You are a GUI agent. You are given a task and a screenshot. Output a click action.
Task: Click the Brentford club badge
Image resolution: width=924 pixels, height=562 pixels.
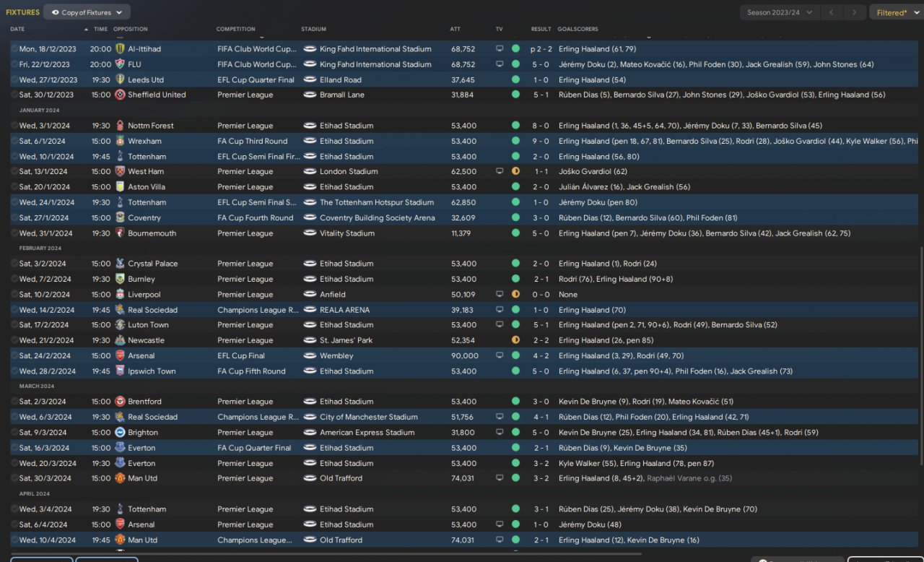coord(120,402)
